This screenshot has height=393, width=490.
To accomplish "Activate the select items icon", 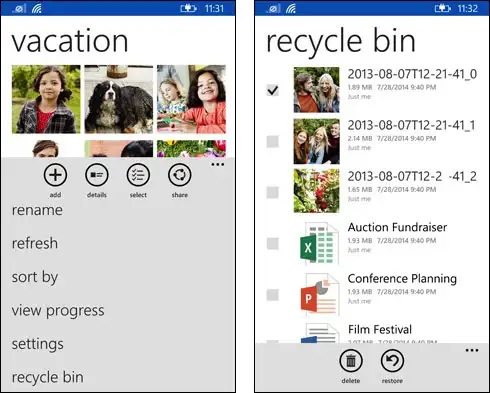I will click(138, 175).
